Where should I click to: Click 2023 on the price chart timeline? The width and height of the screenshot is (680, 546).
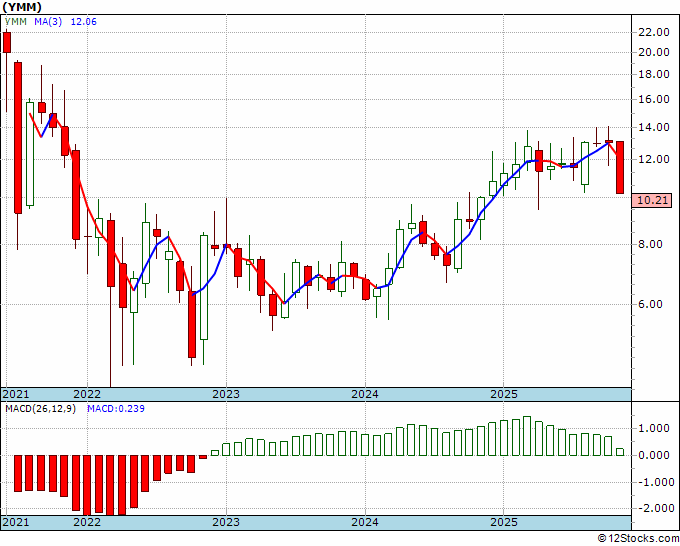click(x=226, y=394)
